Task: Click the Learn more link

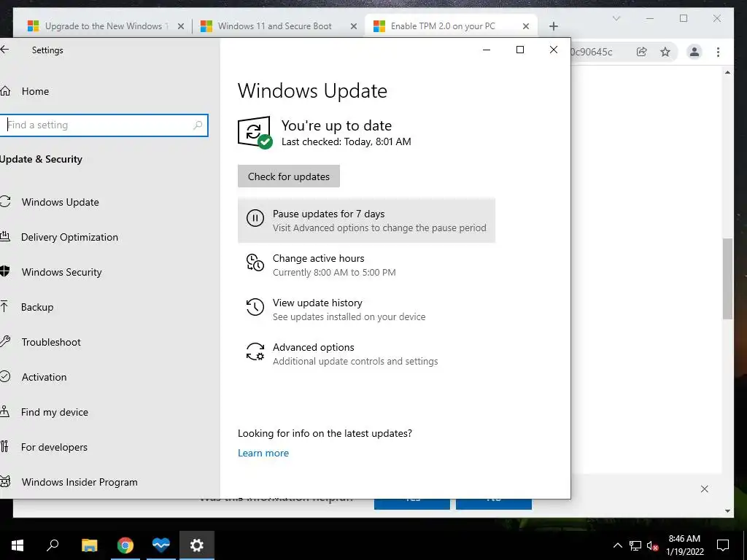Action: 263,453
